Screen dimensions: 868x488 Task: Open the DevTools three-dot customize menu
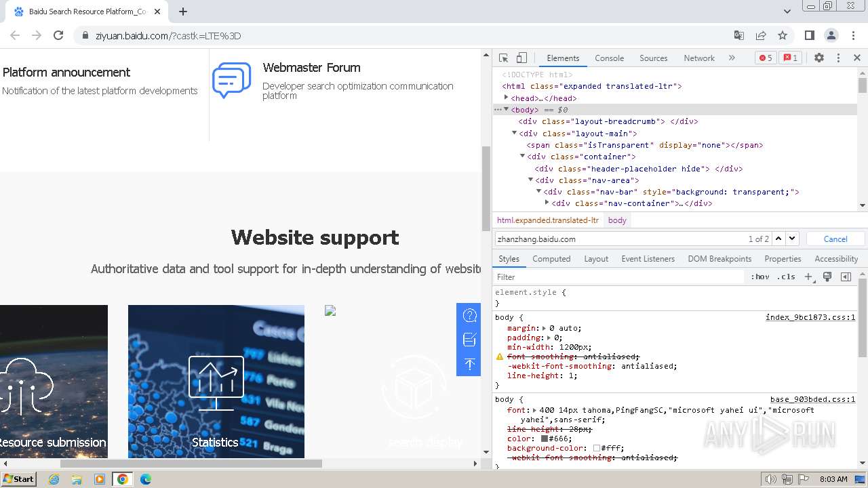838,58
